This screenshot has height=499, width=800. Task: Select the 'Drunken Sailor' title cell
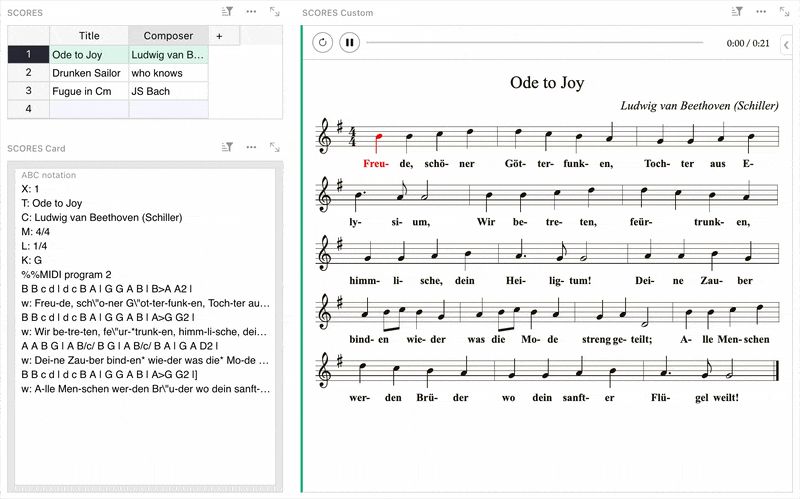click(x=89, y=73)
